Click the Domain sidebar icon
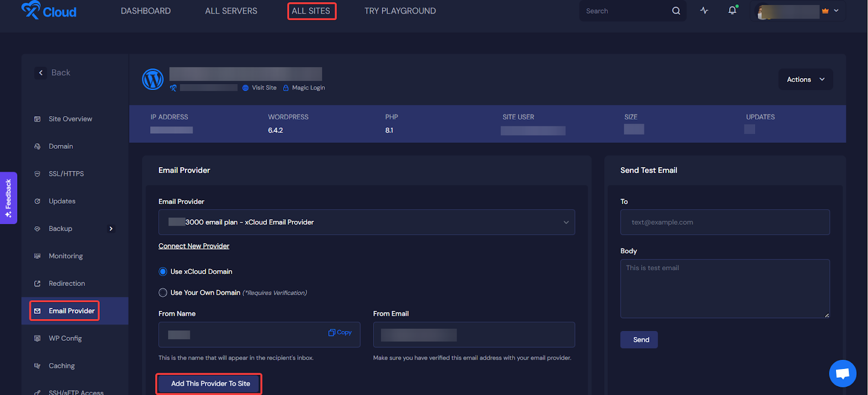This screenshot has width=868, height=395. [37, 146]
